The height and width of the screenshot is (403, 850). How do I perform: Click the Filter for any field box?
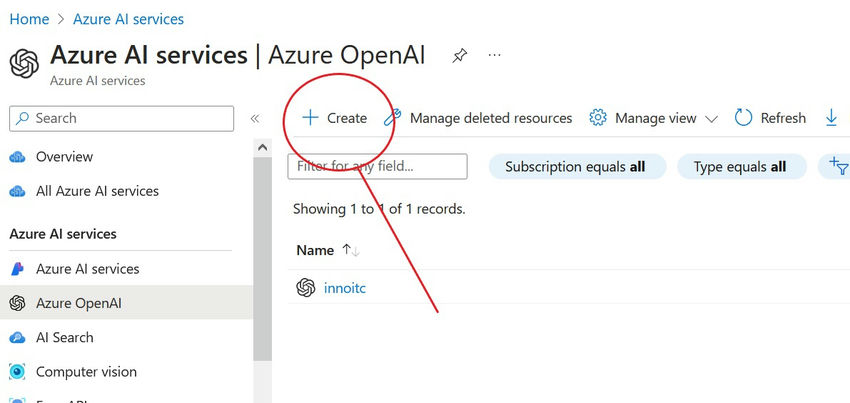tap(377, 166)
